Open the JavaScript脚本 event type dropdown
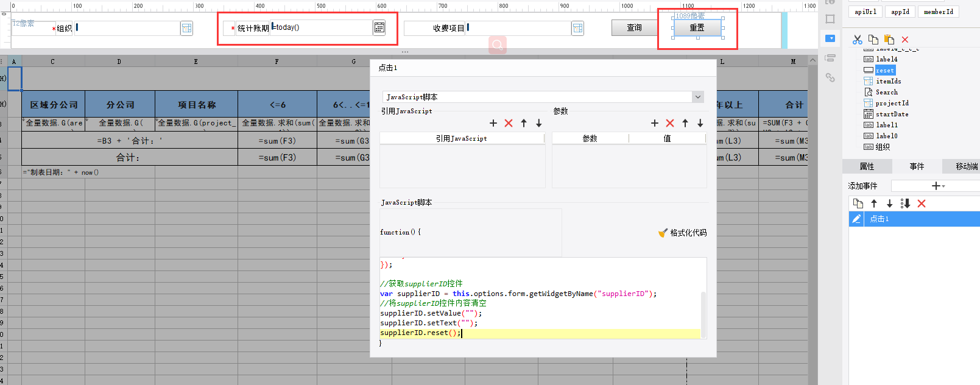This screenshot has height=385, width=980. click(698, 97)
